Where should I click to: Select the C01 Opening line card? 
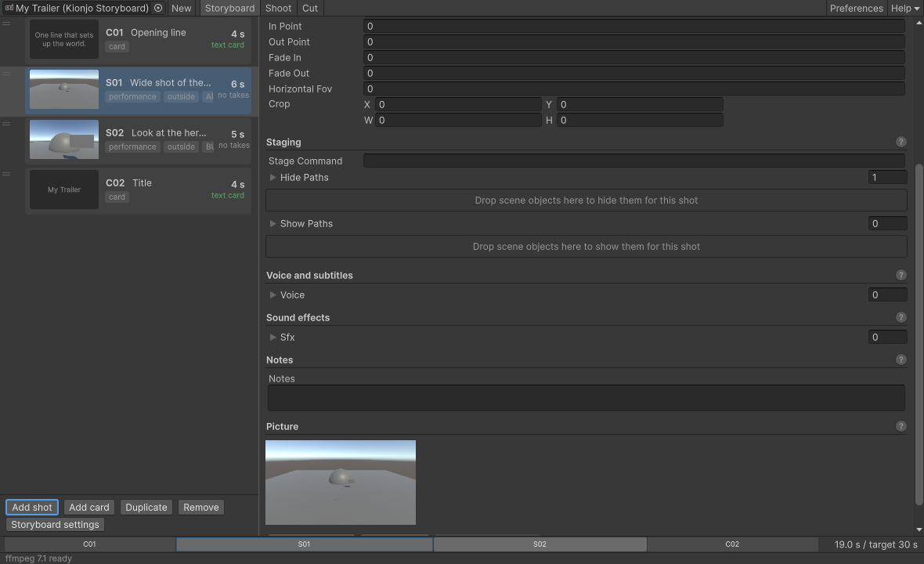click(x=139, y=39)
